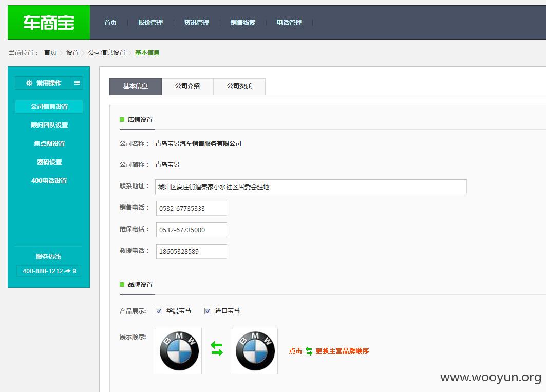Click the gear icon beside 常用操作
Image resolution: width=546 pixels, height=392 pixels.
29,83
